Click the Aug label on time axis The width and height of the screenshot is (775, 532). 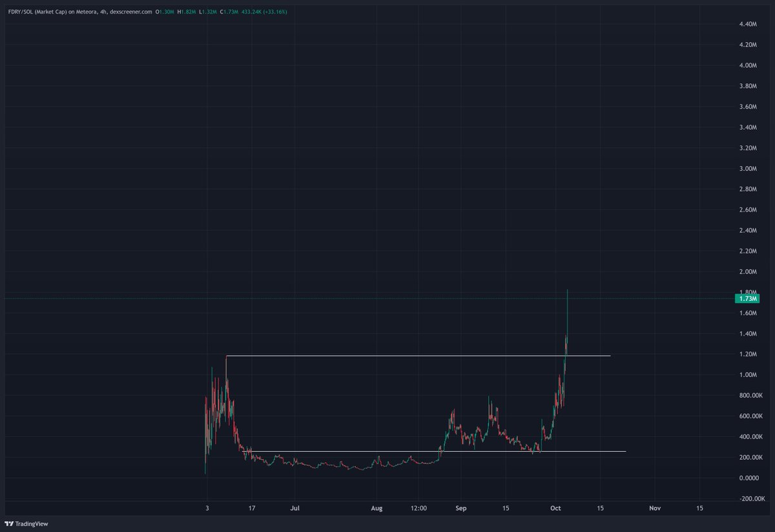[377, 509]
